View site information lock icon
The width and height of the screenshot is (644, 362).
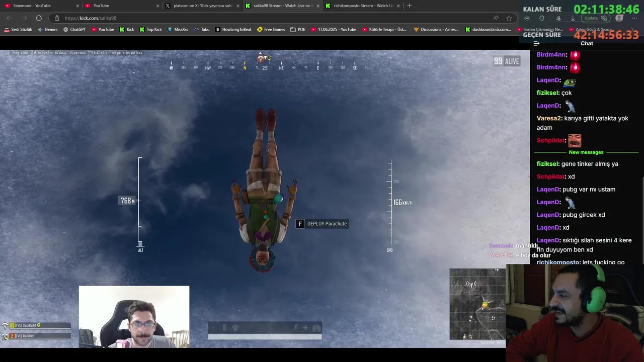(x=57, y=18)
